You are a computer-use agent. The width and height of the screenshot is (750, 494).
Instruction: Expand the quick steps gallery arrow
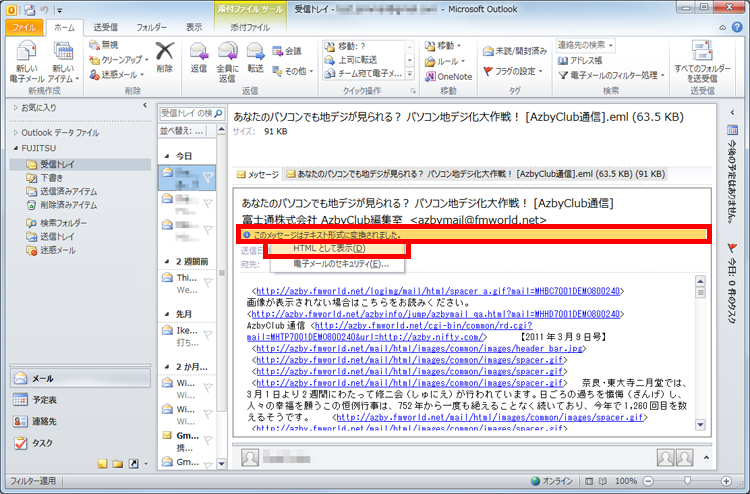(410, 74)
